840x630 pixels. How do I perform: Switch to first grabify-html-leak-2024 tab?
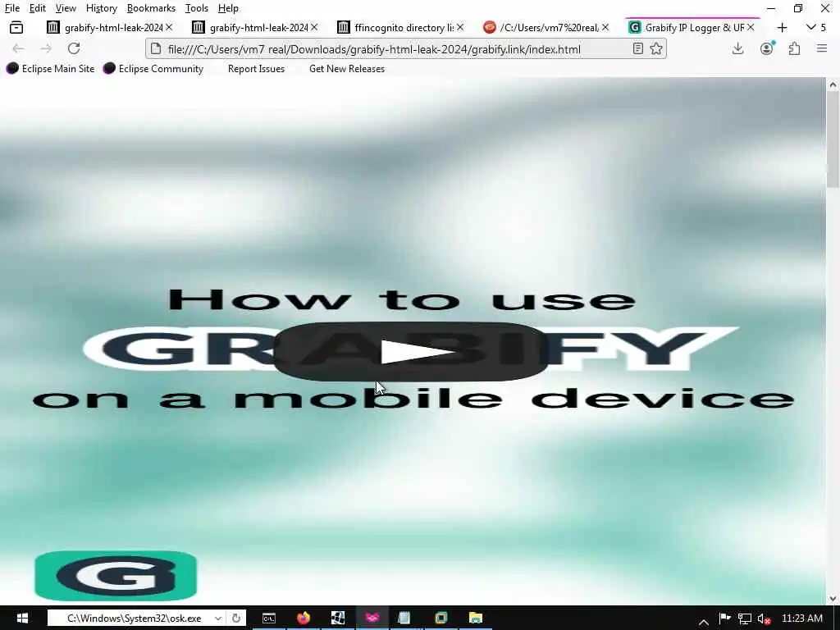[110, 27]
